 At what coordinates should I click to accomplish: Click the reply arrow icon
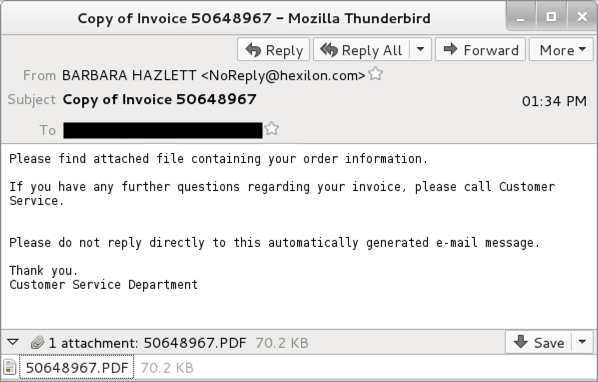(253, 50)
